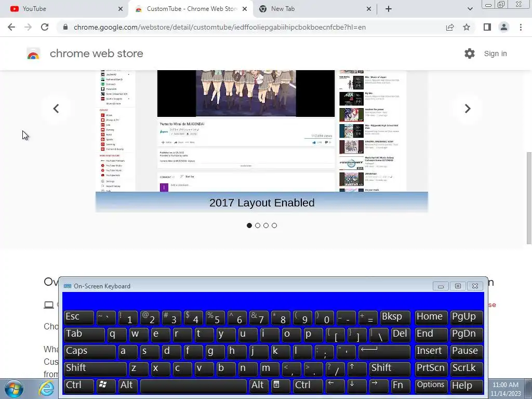Open Options on the On-Screen Keyboard

(431, 386)
